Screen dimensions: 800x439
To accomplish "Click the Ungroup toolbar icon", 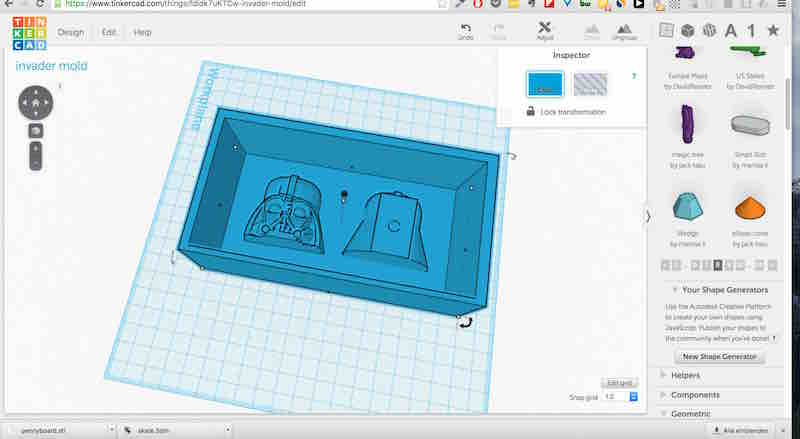I will (624, 32).
